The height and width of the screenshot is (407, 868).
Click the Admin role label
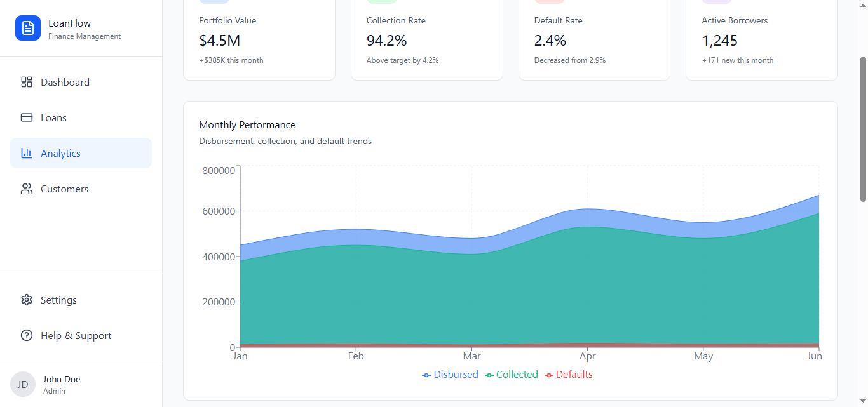pyautogui.click(x=54, y=391)
